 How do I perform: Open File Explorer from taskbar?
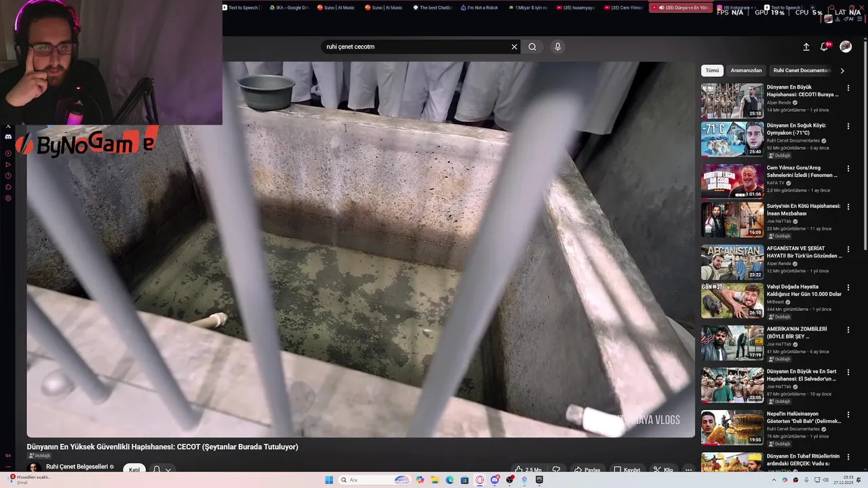click(435, 480)
